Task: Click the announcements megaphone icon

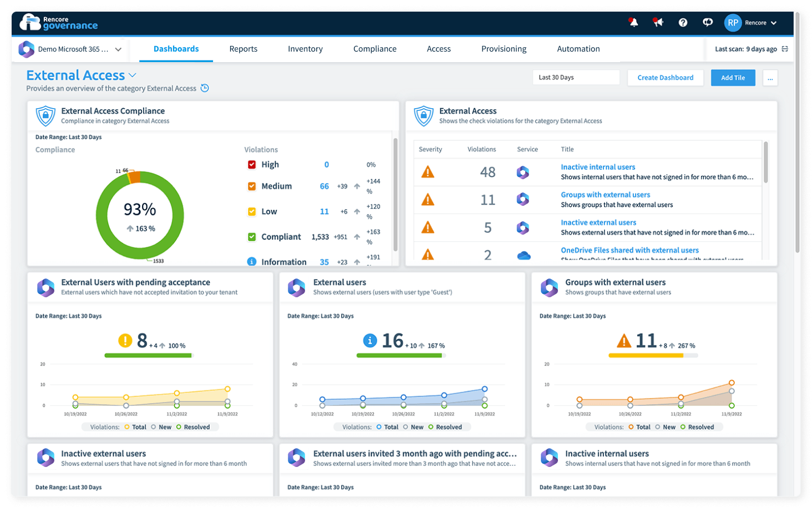Action: tap(658, 23)
